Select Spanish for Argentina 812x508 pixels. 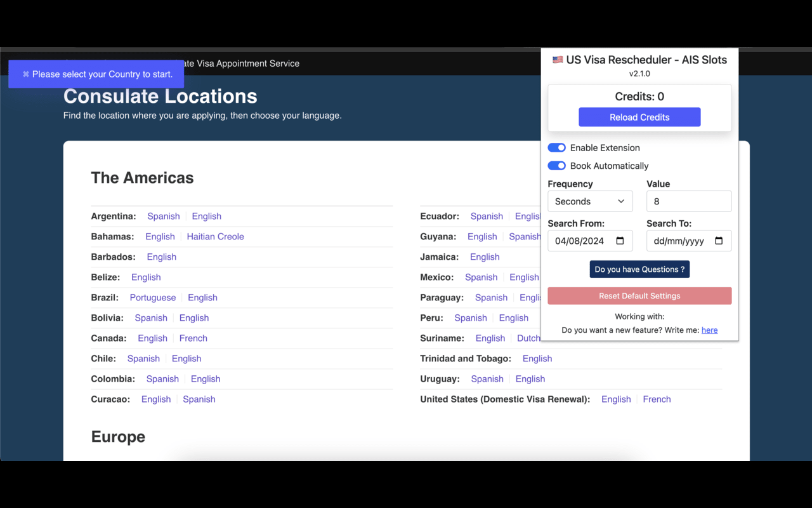[164, 217]
